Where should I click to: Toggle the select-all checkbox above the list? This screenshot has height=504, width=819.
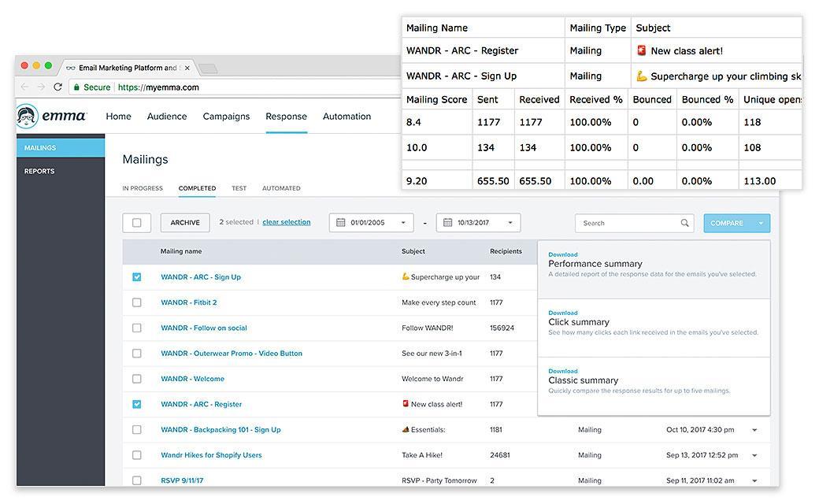137,223
